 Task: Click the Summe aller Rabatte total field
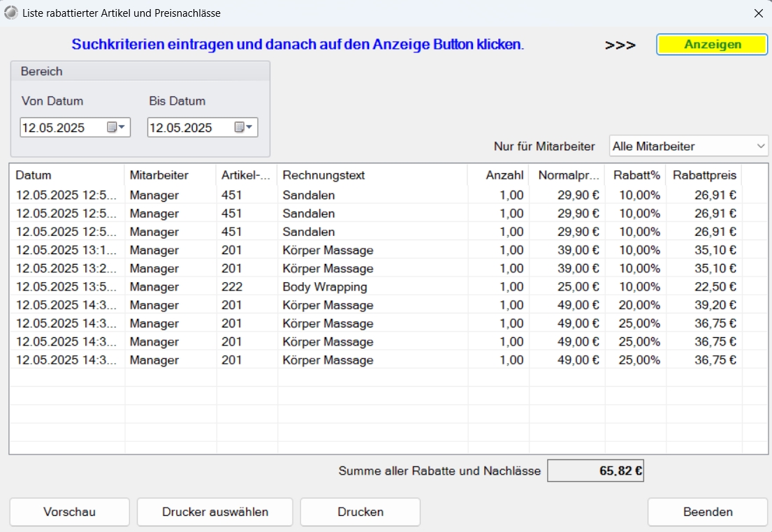(x=595, y=471)
